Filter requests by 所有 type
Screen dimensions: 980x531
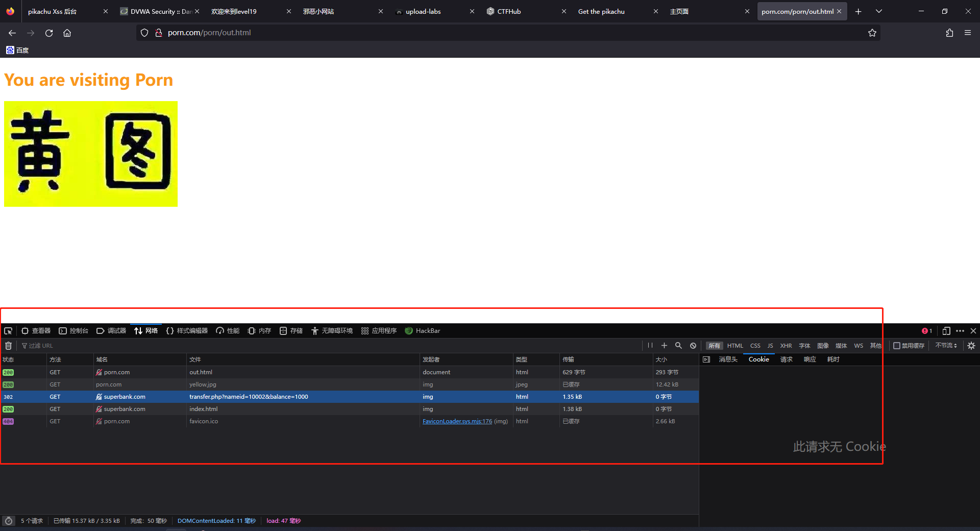[714, 346]
